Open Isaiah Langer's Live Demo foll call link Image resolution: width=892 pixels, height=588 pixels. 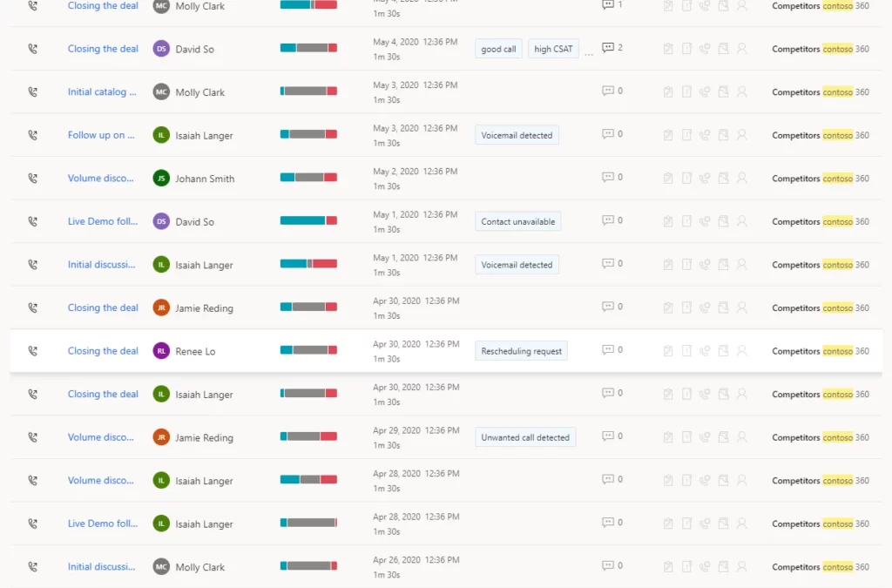[103, 524]
